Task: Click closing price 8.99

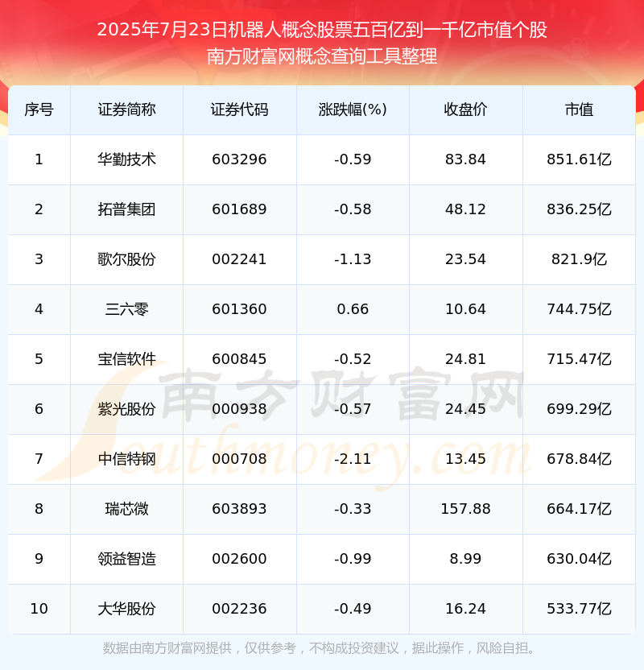Action: coord(465,559)
